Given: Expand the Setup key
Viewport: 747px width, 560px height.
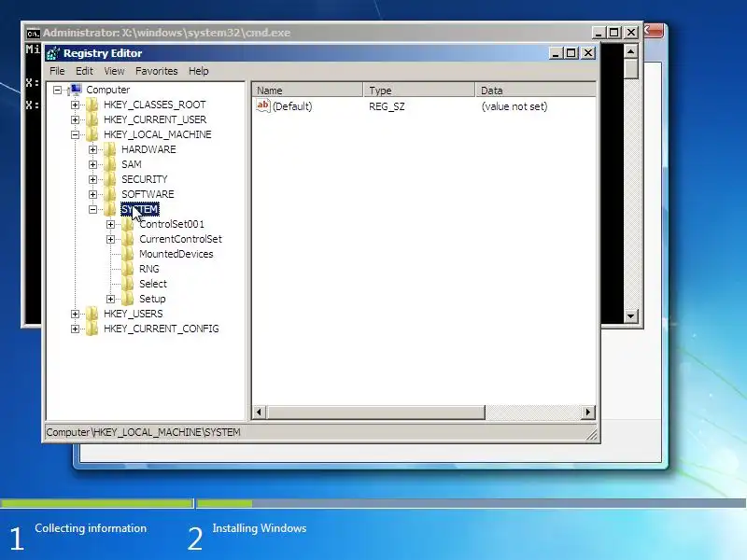Looking at the screenshot, I should (110, 299).
